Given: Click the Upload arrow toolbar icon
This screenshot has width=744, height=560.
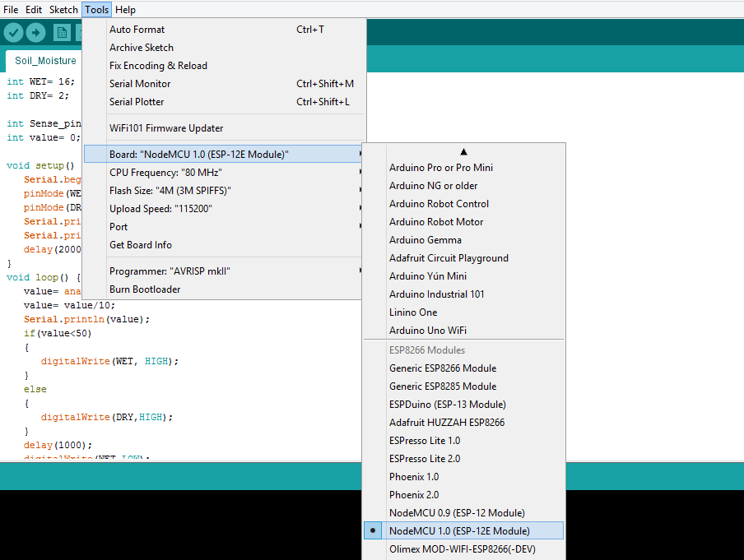Looking at the screenshot, I should 36,33.
